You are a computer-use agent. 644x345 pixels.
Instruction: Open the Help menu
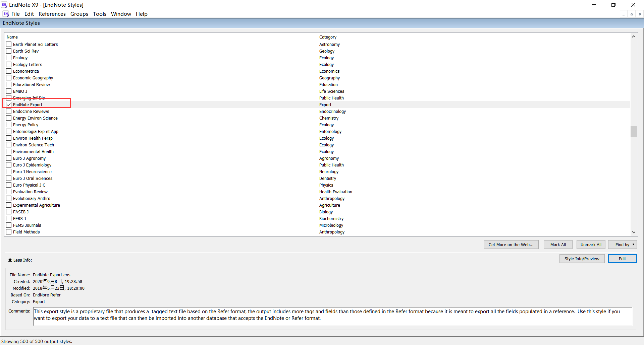pos(142,14)
